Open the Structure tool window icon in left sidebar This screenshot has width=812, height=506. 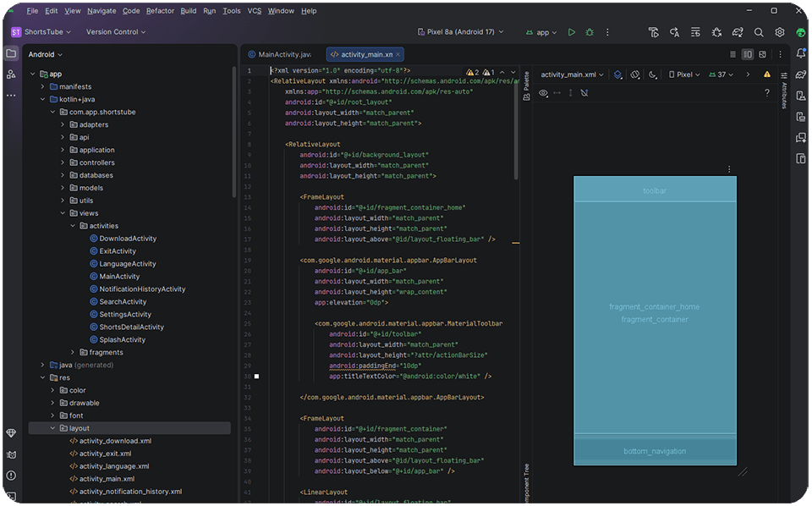(x=11, y=74)
